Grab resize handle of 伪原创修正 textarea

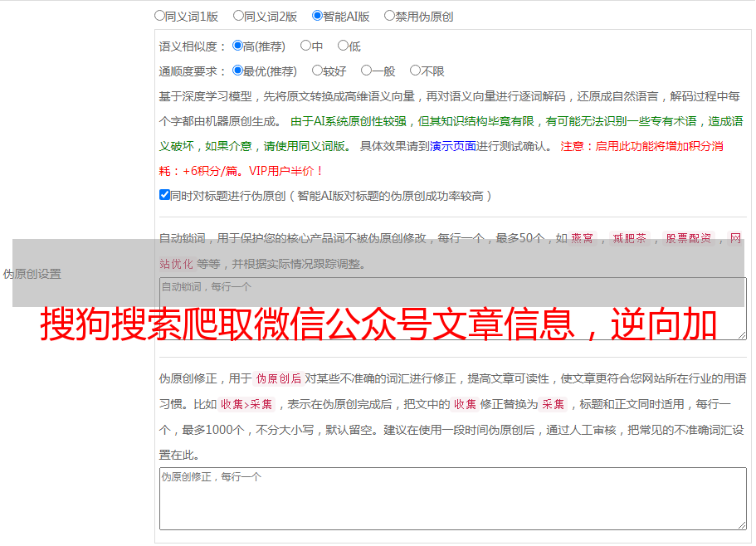(x=742, y=525)
